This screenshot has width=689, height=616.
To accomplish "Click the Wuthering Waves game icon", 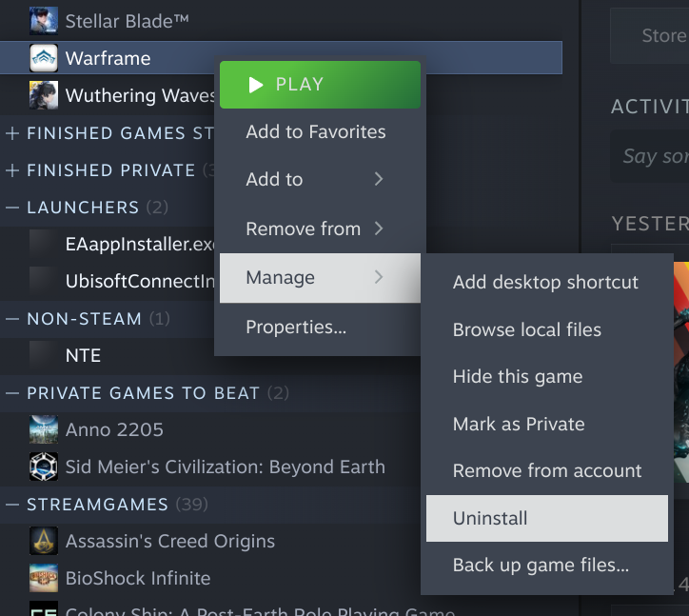I will (44, 95).
